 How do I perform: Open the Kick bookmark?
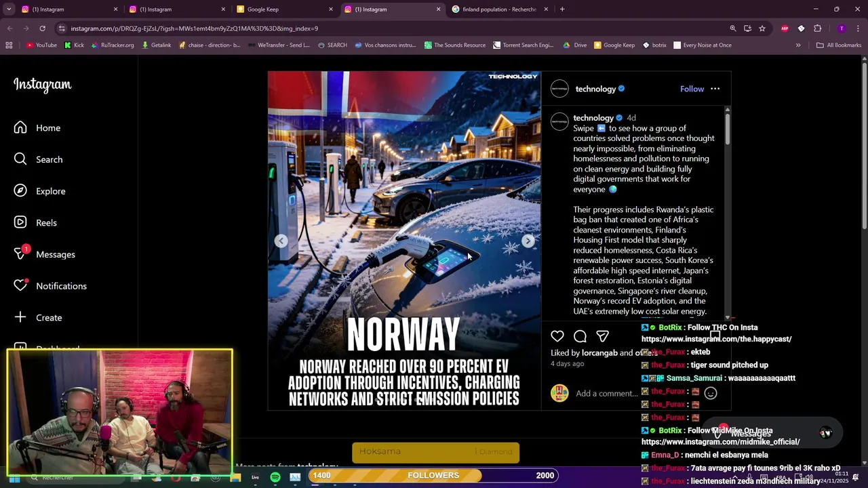74,45
